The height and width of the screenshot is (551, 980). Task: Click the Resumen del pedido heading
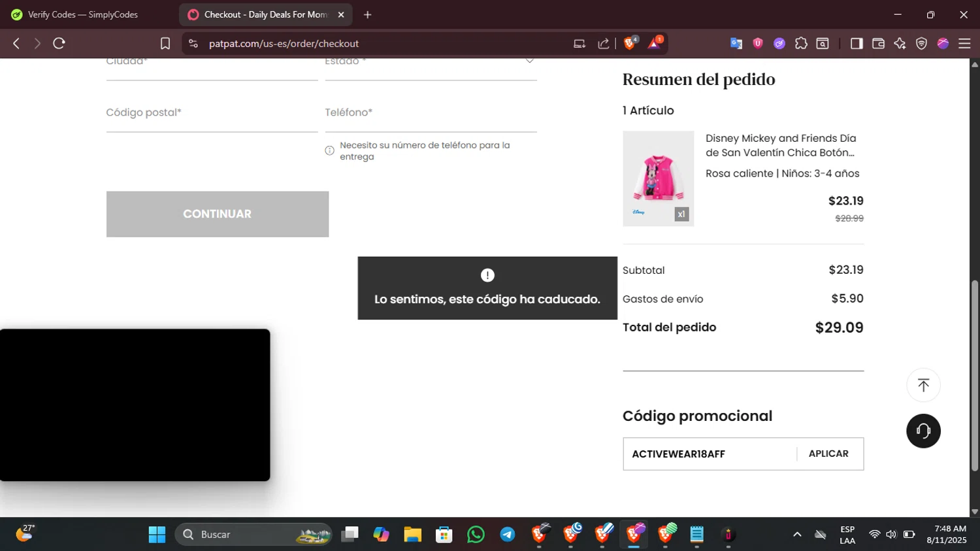click(x=698, y=80)
